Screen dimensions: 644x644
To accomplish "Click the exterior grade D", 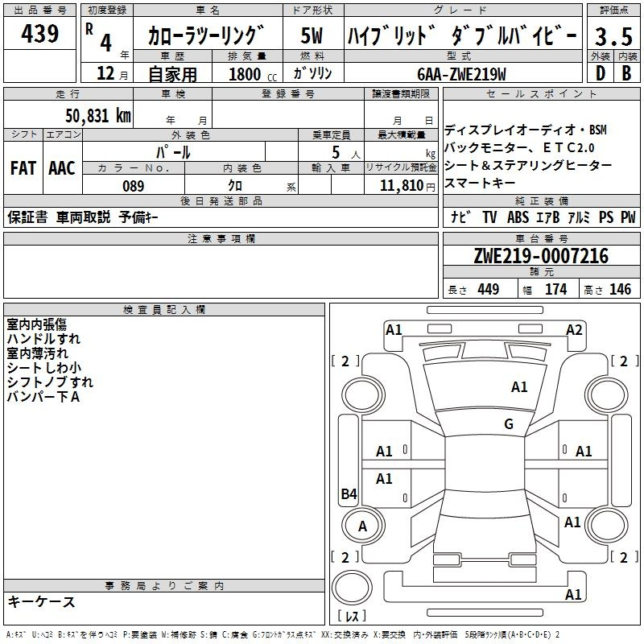I will 600,73.
